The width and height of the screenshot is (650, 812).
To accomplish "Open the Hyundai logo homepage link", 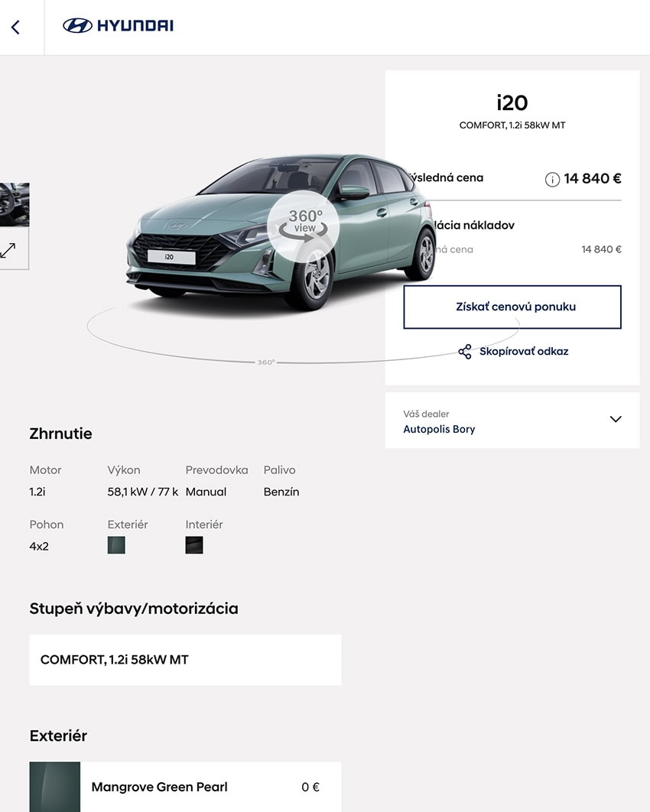I will click(118, 25).
